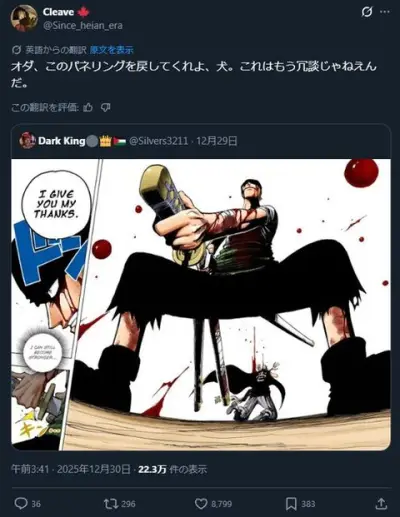Click the @Silvers3211 handle

click(158, 141)
